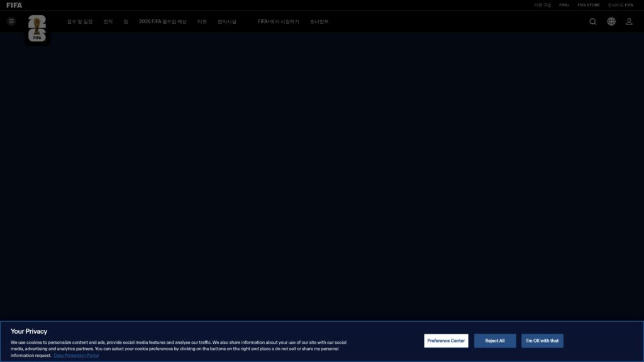Screen dimensions: 644x362
Task: Open the 점수 및 일정 menu item
Action: coord(80,21)
